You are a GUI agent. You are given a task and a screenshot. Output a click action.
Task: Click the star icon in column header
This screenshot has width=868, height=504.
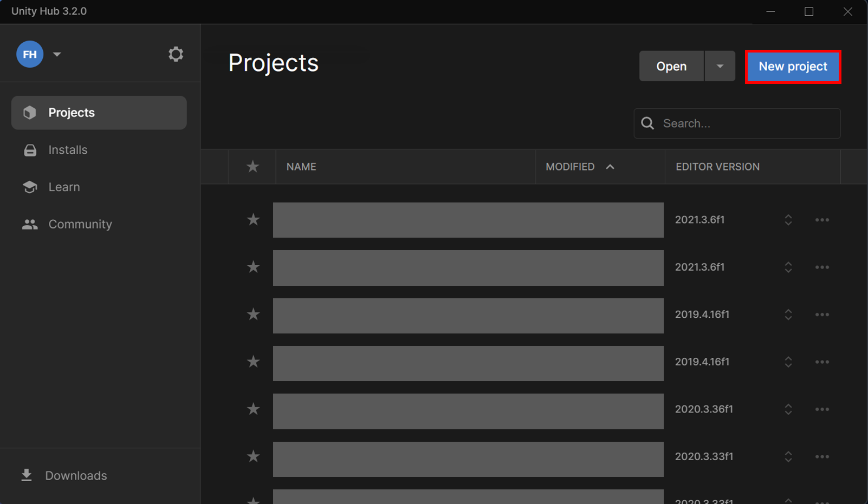252,167
